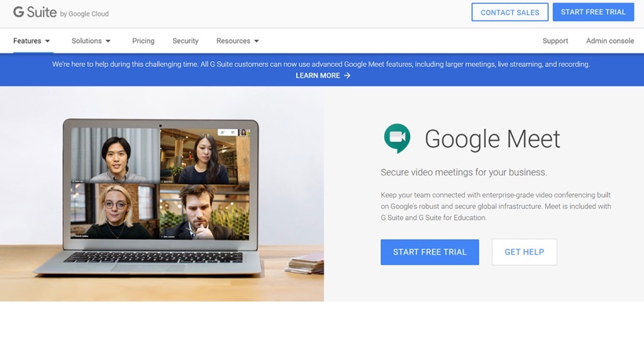This screenshot has width=644, height=338.
Task: Open the Solutions dropdown
Action: click(91, 41)
